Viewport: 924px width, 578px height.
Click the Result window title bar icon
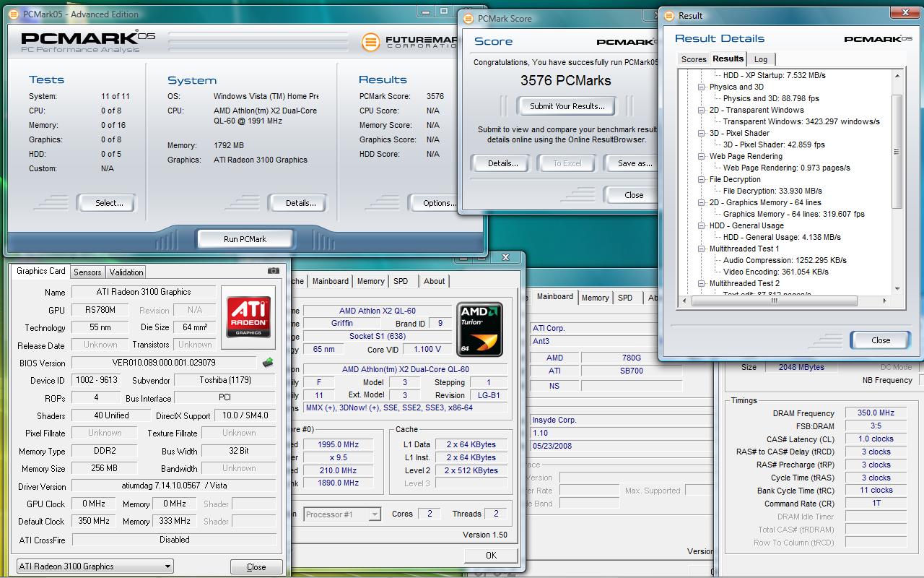click(x=668, y=15)
